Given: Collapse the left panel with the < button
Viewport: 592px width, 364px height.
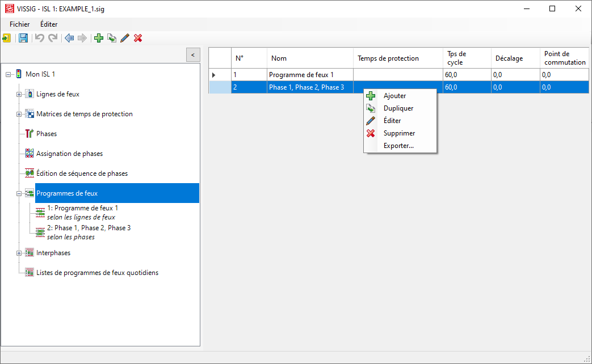Looking at the screenshot, I should click(193, 55).
